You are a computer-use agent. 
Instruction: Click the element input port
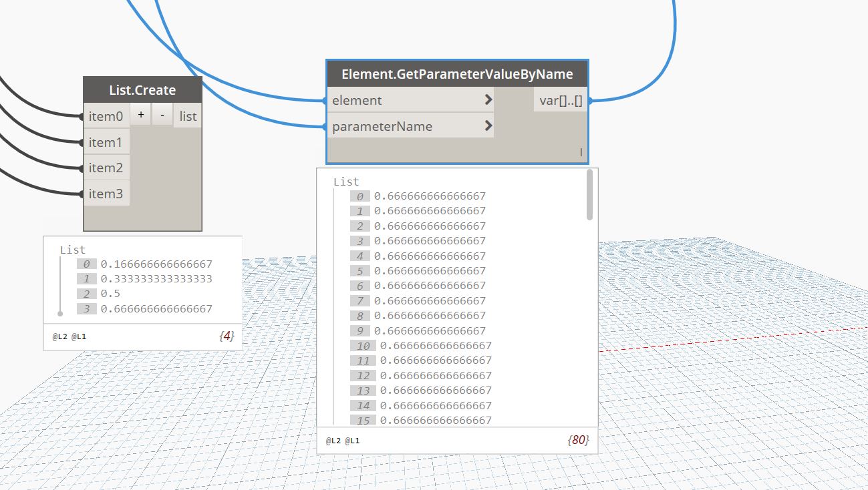410,100
